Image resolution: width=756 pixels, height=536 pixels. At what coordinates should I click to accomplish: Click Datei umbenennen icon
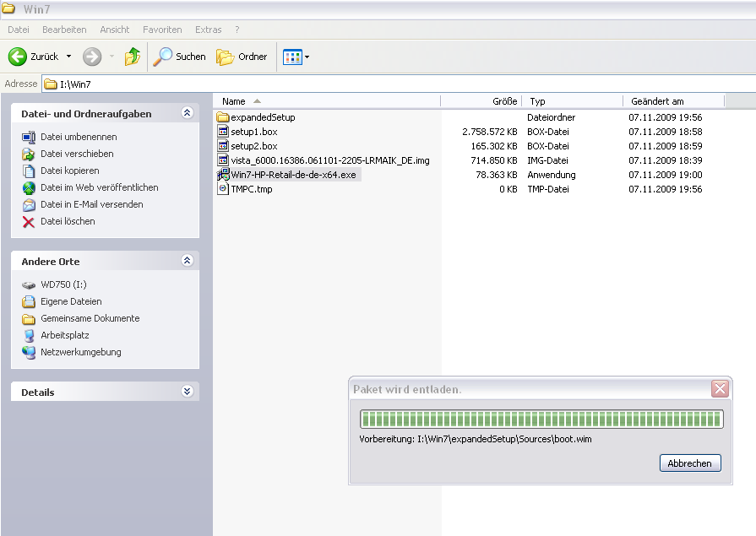click(x=29, y=138)
